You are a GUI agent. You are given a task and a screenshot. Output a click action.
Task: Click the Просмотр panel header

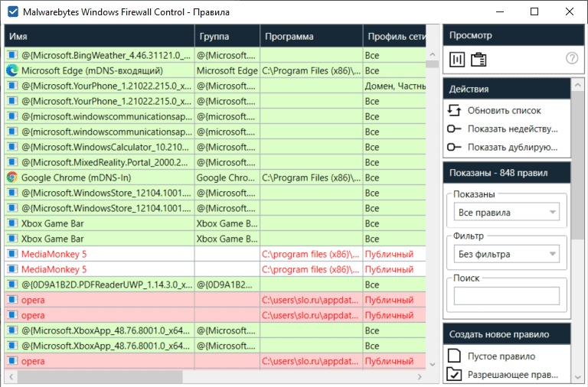514,35
